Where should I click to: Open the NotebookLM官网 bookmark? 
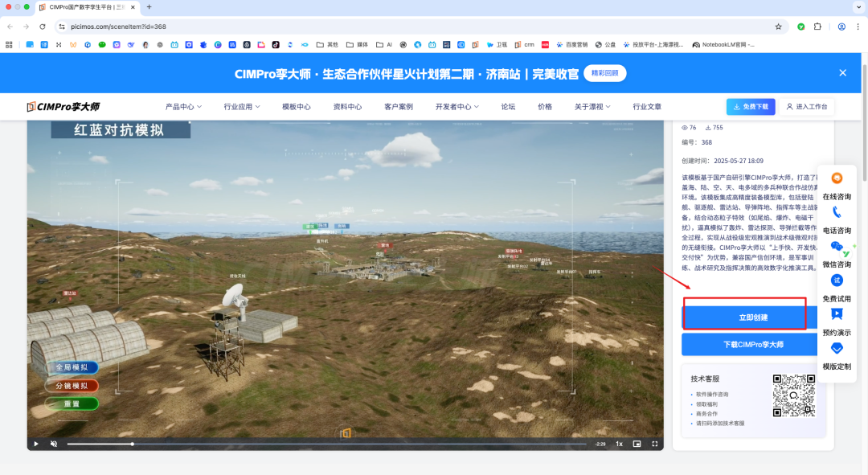click(723, 45)
